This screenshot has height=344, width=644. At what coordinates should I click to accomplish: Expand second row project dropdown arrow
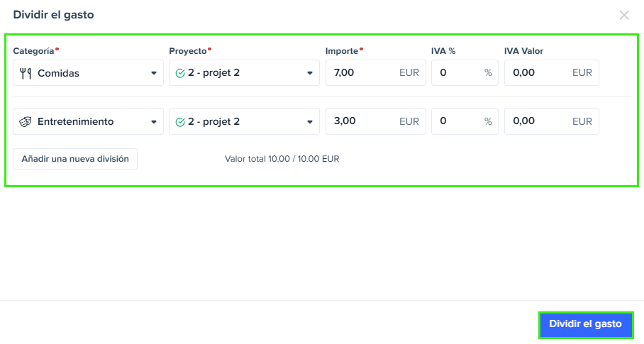pos(310,122)
